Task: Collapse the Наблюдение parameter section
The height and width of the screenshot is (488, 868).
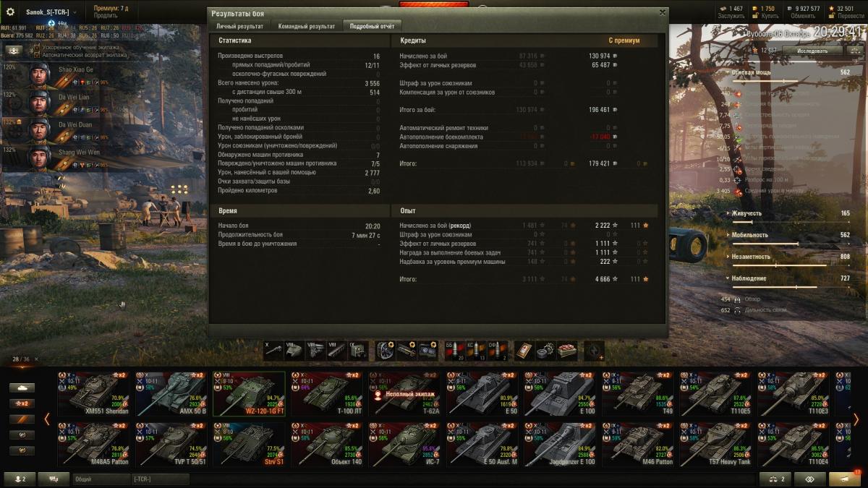Action: coord(727,278)
